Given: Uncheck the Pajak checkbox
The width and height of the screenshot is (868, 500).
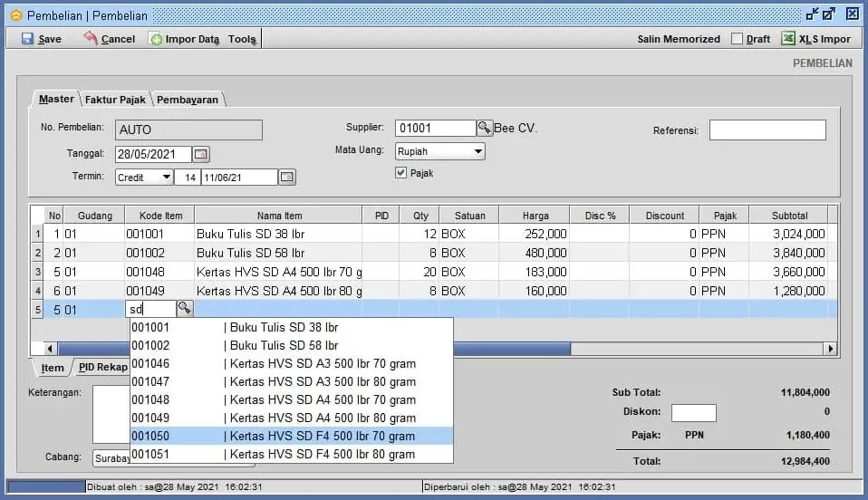Looking at the screenshot, I should click(401, 173).
